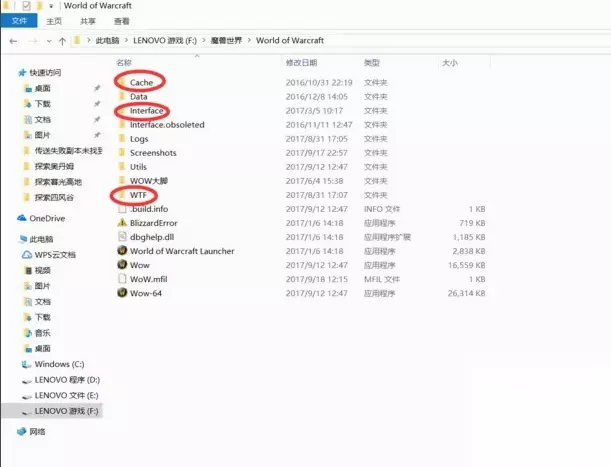Click LENOVO 游戏 (F:) in address breadcrumb
The width and height of the screenshot is (611, 467).
[165, 40]
